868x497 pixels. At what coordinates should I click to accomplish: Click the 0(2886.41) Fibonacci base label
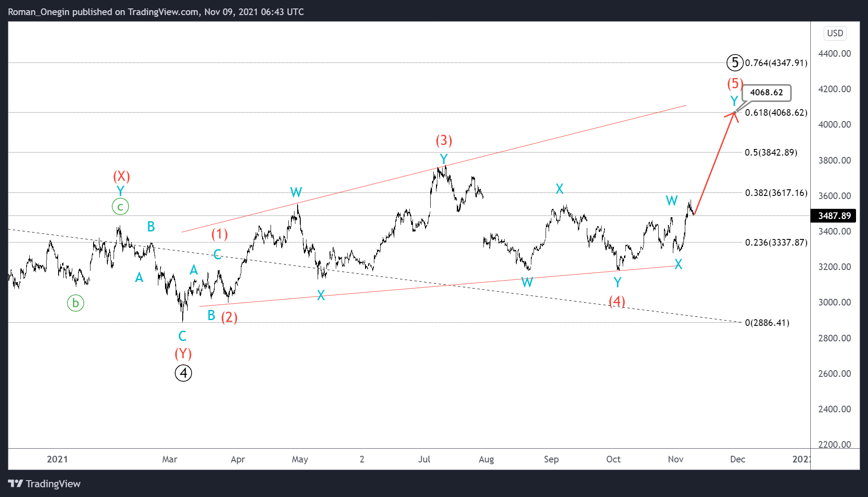click(767, 323)
